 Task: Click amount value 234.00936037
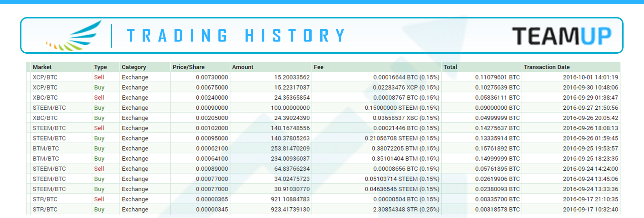pos(291,159)
